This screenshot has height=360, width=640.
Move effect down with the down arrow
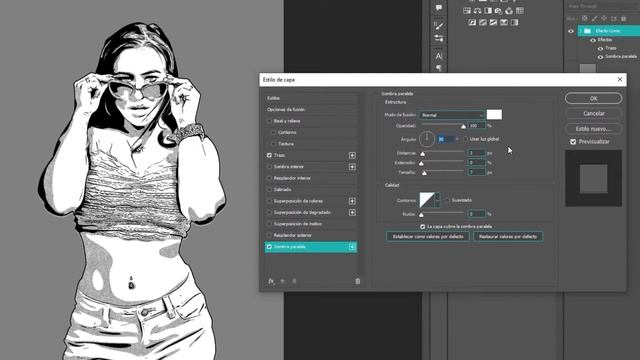(294, 281)
